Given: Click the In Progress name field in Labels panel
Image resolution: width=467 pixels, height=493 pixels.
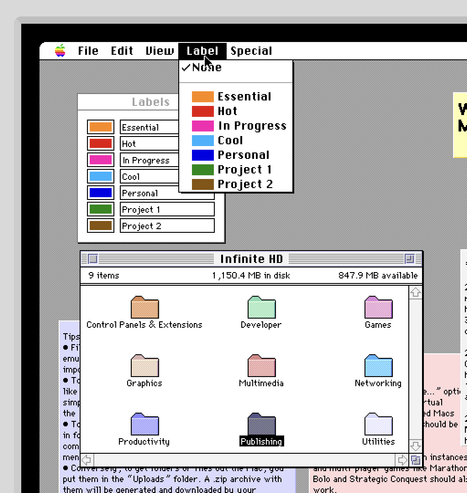Looking at the screenshot, I should (x=149, y=160).
